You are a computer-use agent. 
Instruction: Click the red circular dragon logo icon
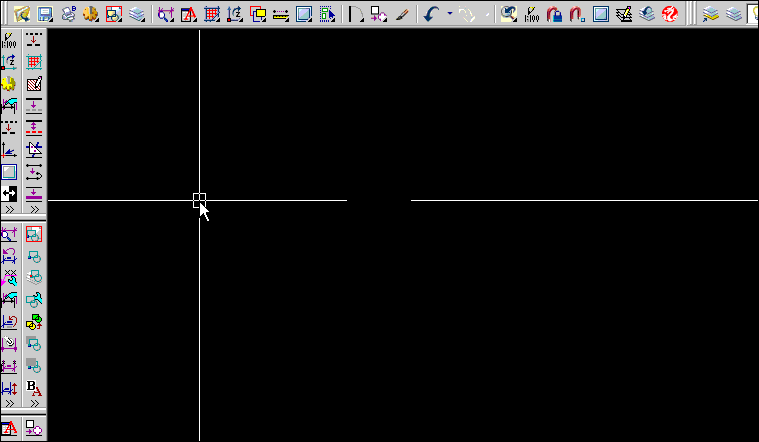pyautogui.click(x=670, y=15)
